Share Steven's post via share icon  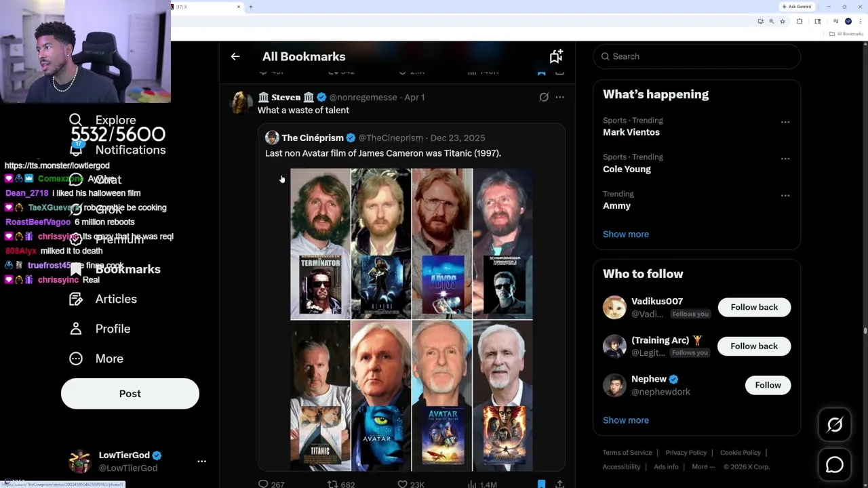click(559, 484)
